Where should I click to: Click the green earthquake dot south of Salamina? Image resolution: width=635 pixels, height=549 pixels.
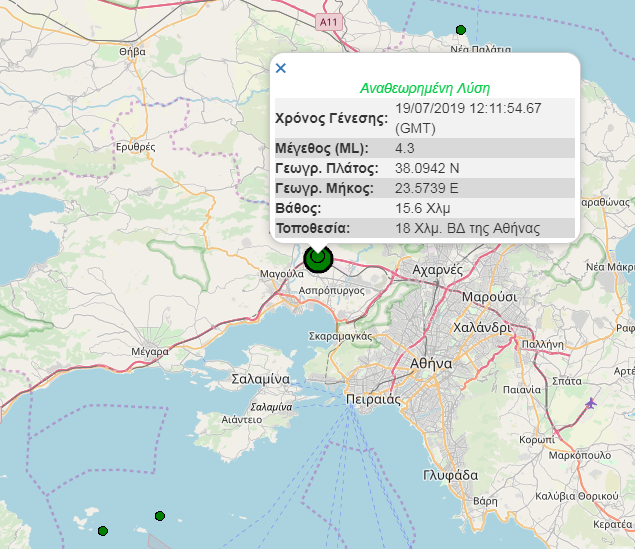click(x=160, y=516)
